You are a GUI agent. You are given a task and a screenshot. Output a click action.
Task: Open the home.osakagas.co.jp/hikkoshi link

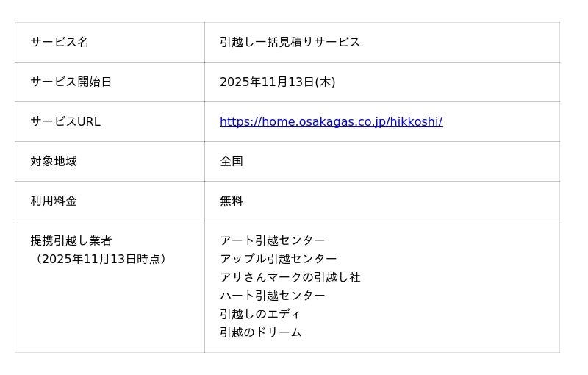331,122
